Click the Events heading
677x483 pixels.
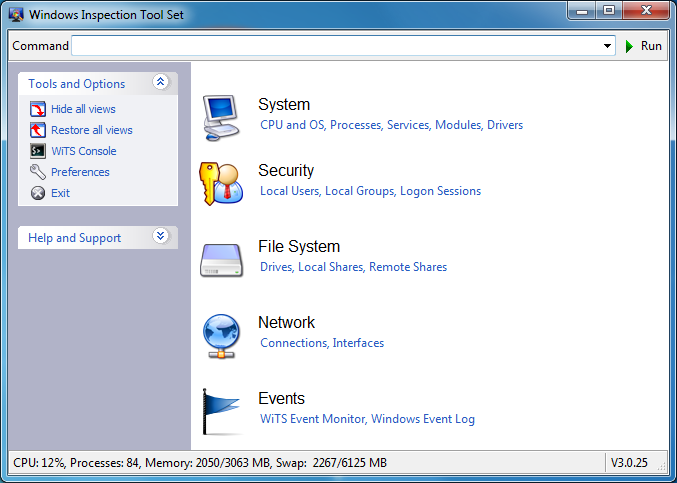[x=281, y=398]
